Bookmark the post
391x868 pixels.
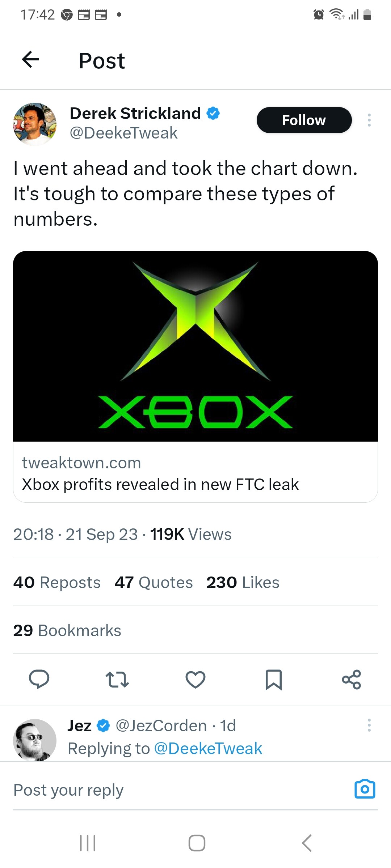(274, 679)
